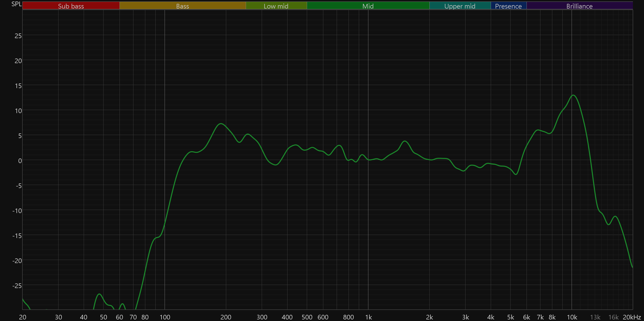Image resolution: width=644 pixels, height=321 pixels.
Task: Click the 10k peak of the curve
Action: [573, 95]
